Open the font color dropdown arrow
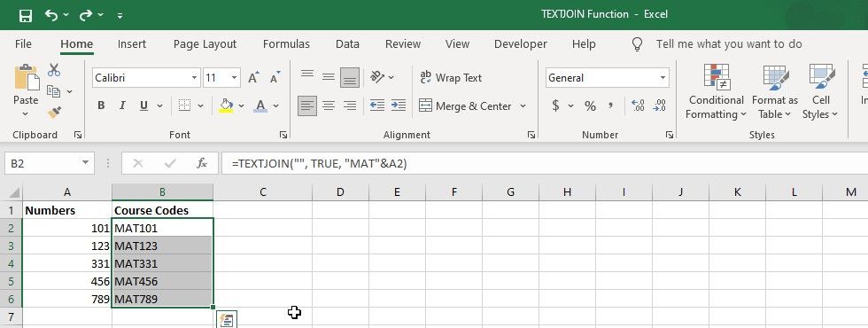The width and height of the screenshot is (868, 328). [x=275, y=105]
